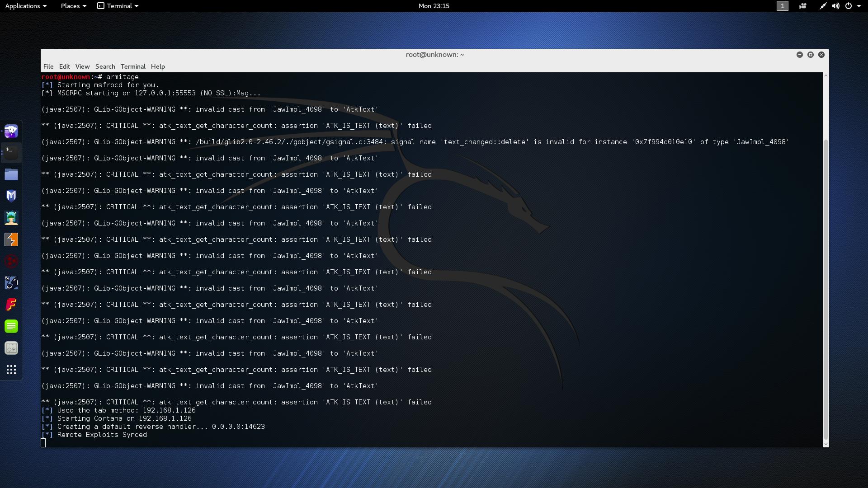
Task: Launch Faraday IDE from the dock
Action: click(x=11, y=305)
